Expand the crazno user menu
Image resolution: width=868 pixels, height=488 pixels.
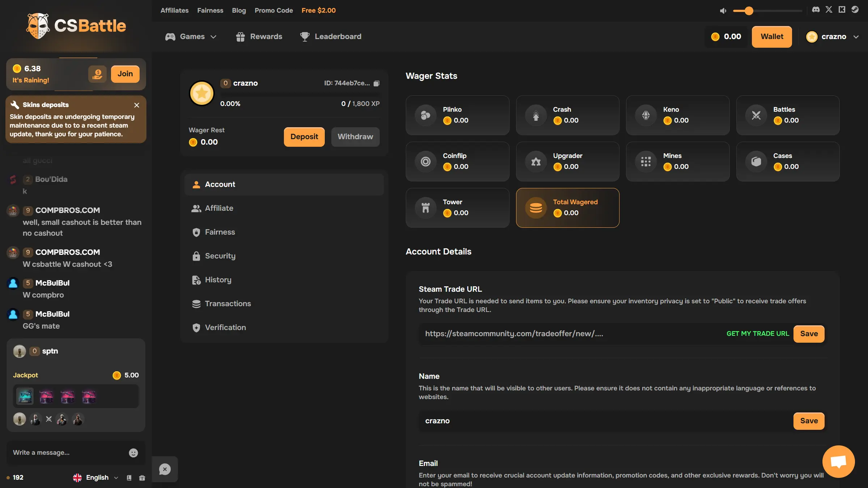coord(832,37)
